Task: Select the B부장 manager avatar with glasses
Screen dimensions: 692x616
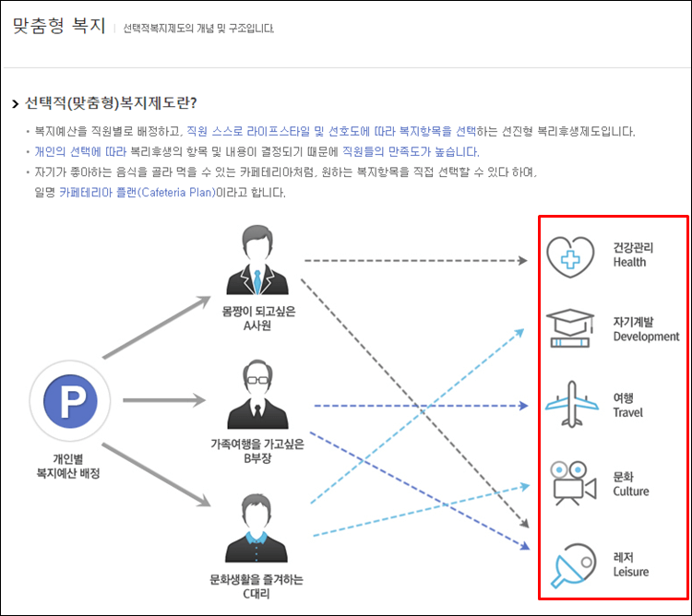Action: click(257, 395)
